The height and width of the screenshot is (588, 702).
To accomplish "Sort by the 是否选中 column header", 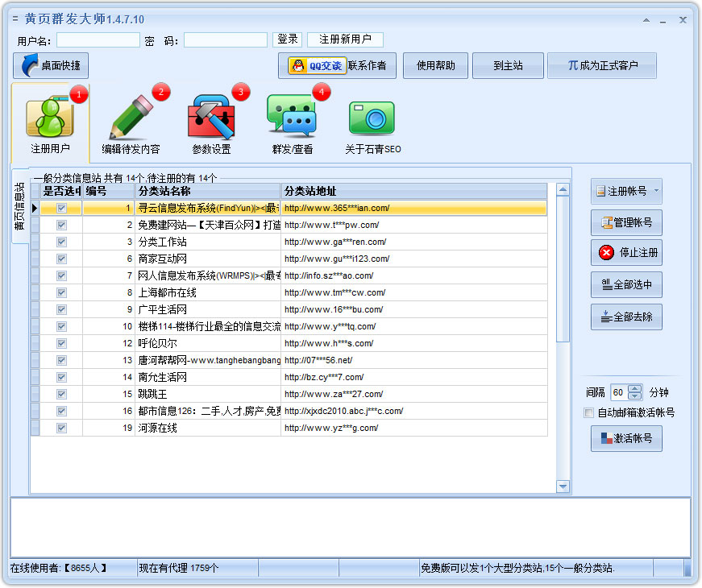I will pos(61,191).
